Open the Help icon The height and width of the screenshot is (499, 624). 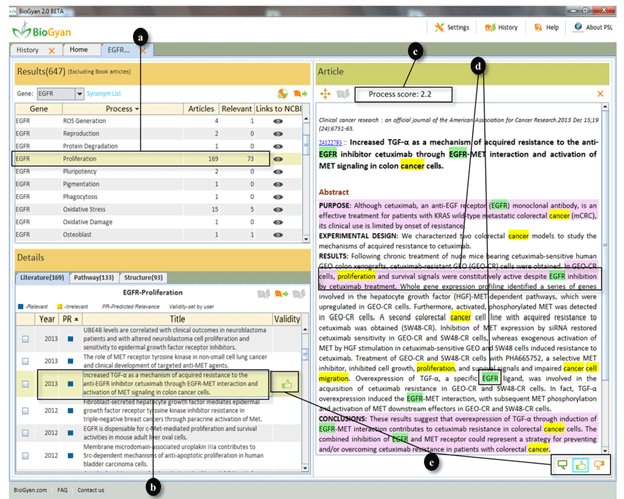point(538,27)
